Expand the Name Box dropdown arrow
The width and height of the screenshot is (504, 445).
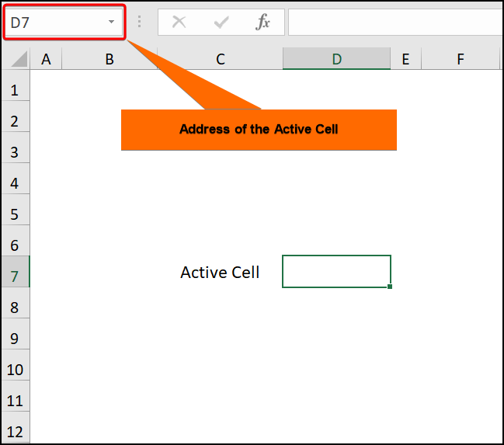click(x=111, y=23)
